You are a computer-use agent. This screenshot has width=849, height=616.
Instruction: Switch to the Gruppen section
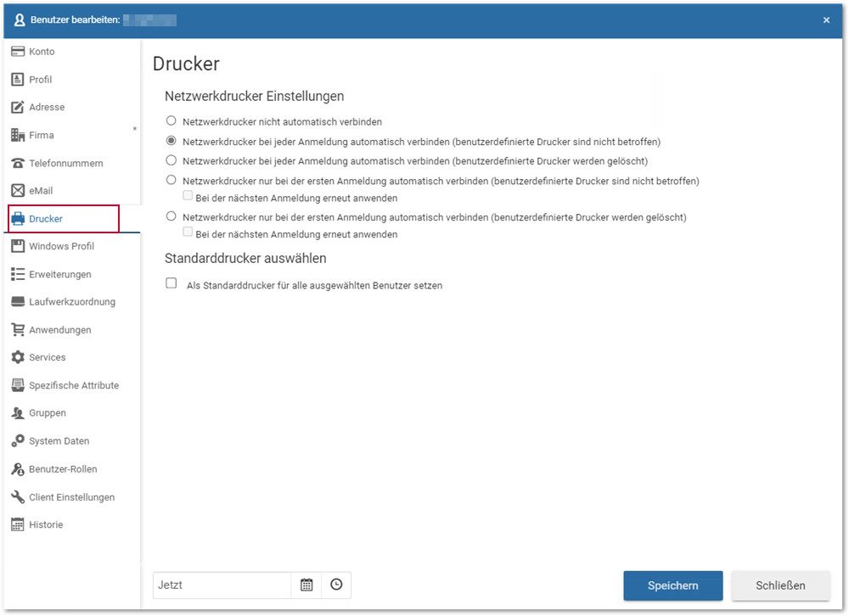point(48,413)
